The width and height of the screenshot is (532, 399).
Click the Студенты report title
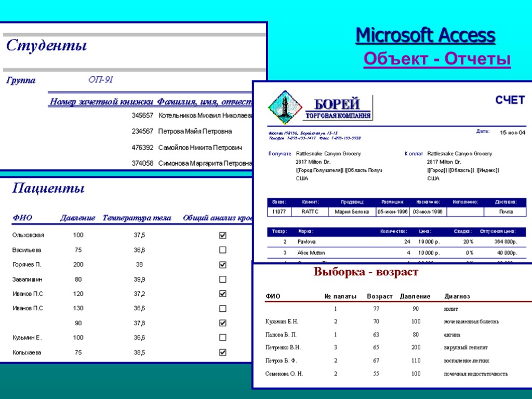[46, 46]
